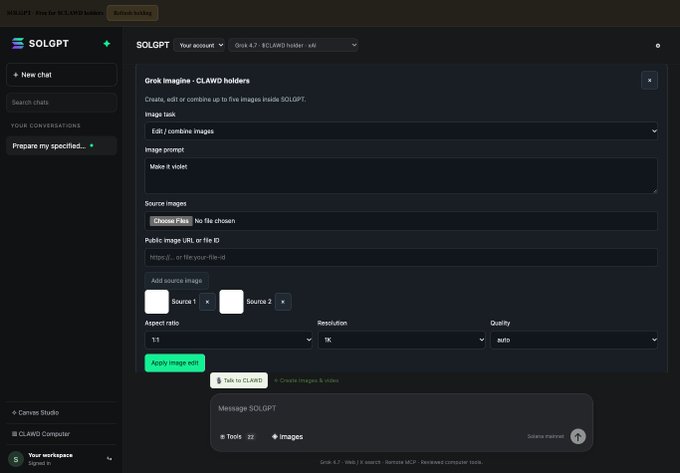Open the Grok 4.7 model selector

coord(293,45)
